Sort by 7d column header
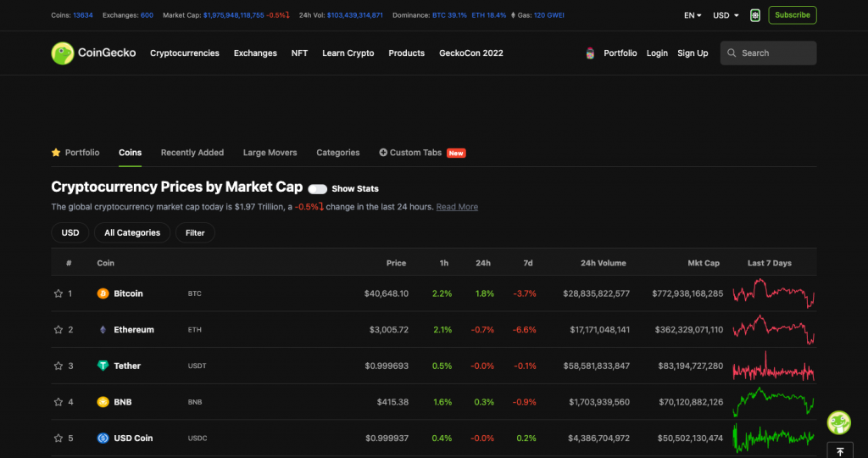Image resolution: width=868 pixels, height=458 pixels. pyautogui.click(x=528, y=263)
